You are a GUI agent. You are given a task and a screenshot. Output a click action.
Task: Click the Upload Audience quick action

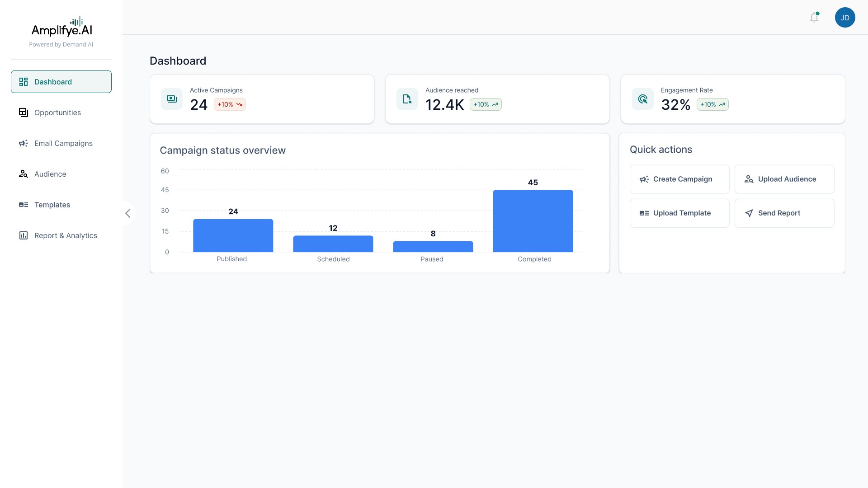point(784,179)
